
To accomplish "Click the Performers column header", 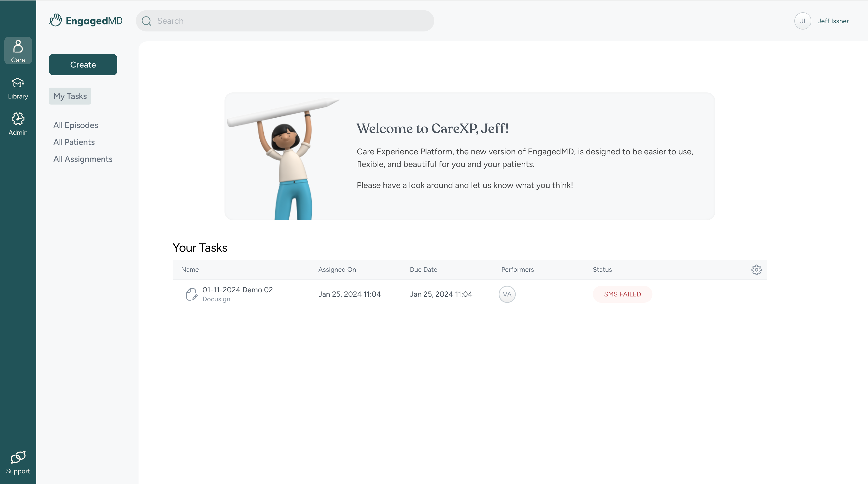I will [x=517, y=270].
